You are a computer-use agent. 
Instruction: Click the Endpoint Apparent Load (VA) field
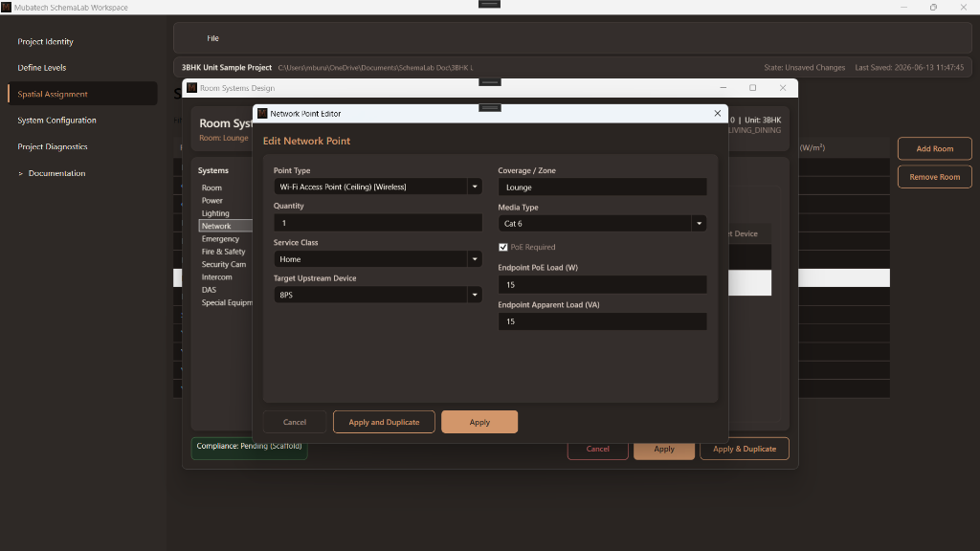click(x=603, y=321)
